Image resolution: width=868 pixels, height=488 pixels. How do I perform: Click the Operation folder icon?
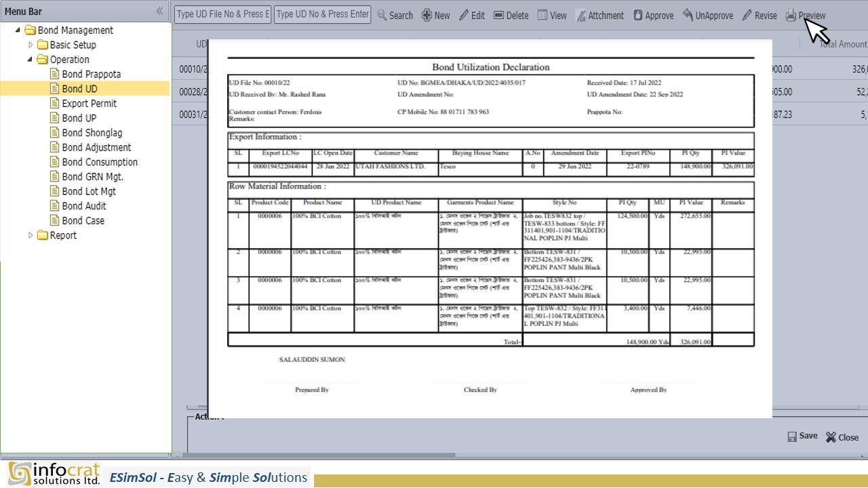[x=42, y=60]
